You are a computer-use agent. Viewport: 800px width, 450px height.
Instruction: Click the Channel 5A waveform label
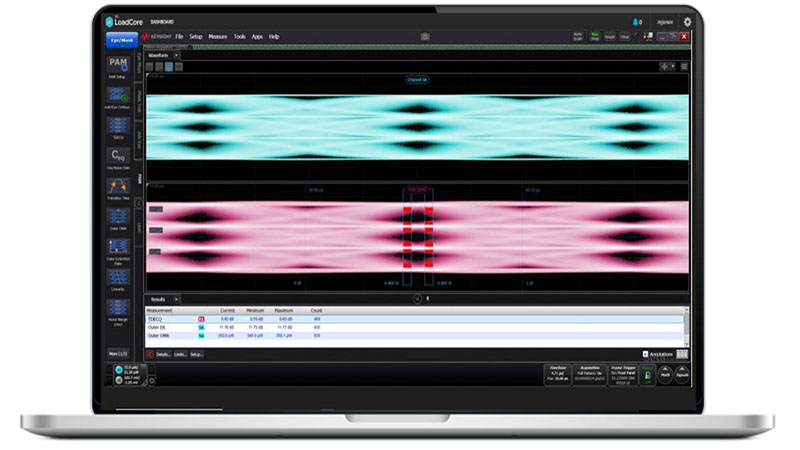coord(417,80)
